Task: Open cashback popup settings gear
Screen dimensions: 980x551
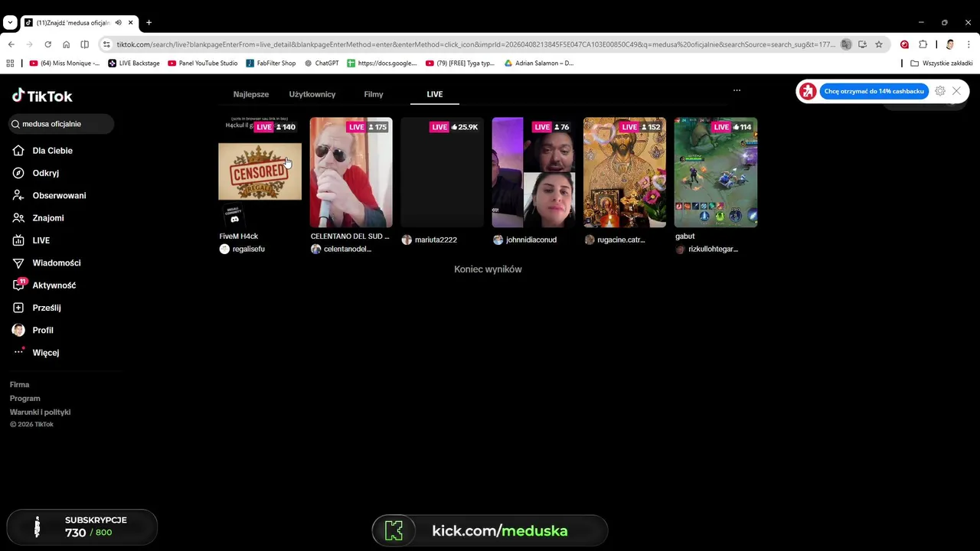Action: pos(940,91)
